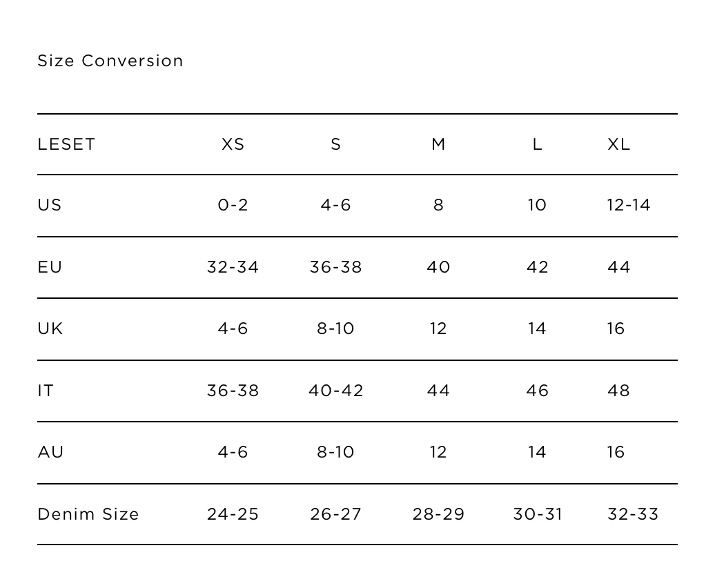Select the AU row label
Viewport: 715px width, 588px height.
click(50, 452)
